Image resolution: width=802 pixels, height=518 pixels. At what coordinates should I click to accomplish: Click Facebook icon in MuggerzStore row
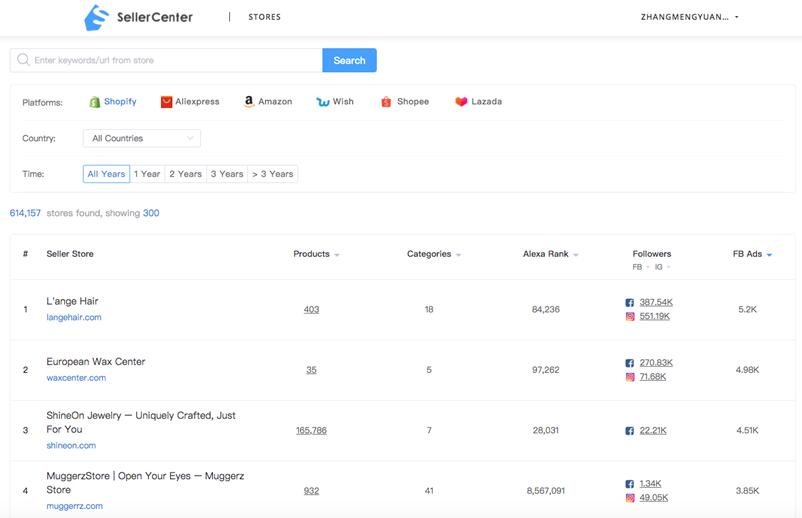click(630, 484)
